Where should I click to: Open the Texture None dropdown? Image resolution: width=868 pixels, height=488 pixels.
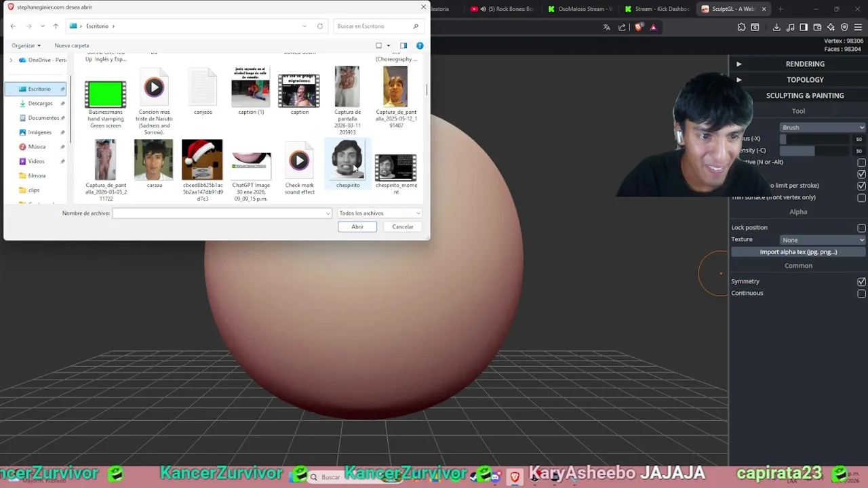coord(823,240)
